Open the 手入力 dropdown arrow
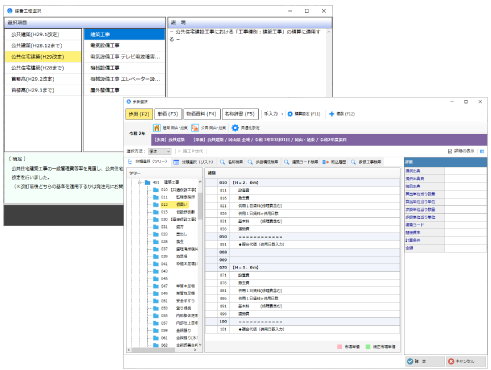 click(x=282, y=114)
